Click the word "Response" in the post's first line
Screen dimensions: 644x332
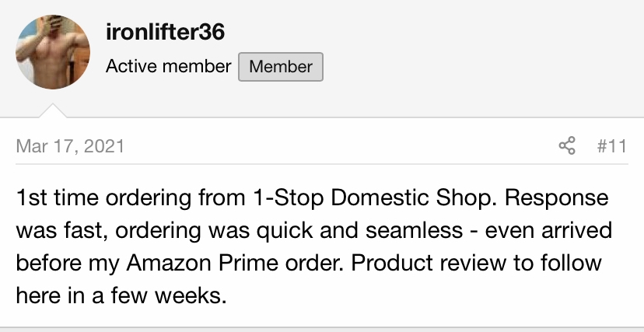556,198
